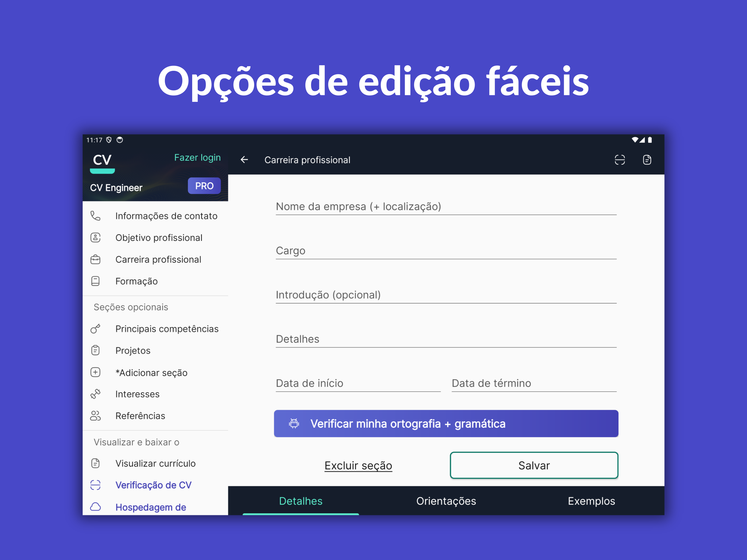Open Interesses section

point(155,394)
